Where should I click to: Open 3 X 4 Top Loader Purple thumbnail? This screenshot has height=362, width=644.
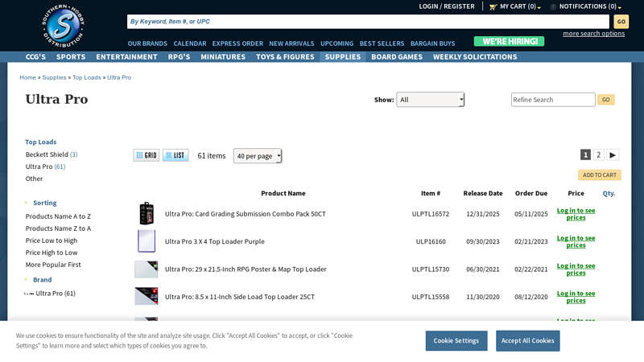(x=147, y=241)
